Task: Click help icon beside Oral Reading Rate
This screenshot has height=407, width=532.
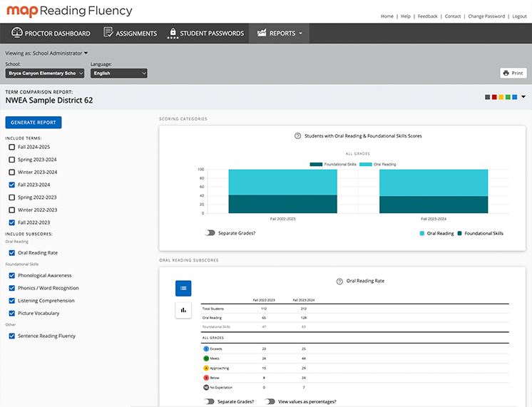Action: pyautogui.click(x=339, y=282)
